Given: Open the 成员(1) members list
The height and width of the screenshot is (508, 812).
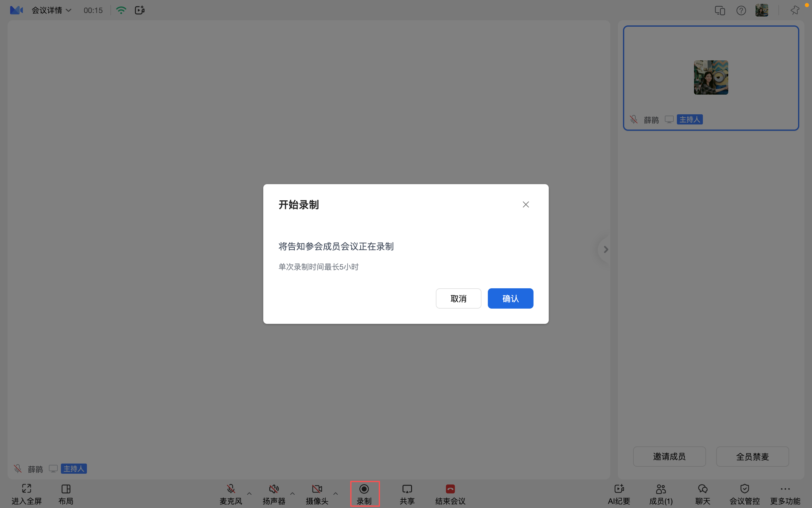Looking at the screenshot, I should (x=661, y=494).
